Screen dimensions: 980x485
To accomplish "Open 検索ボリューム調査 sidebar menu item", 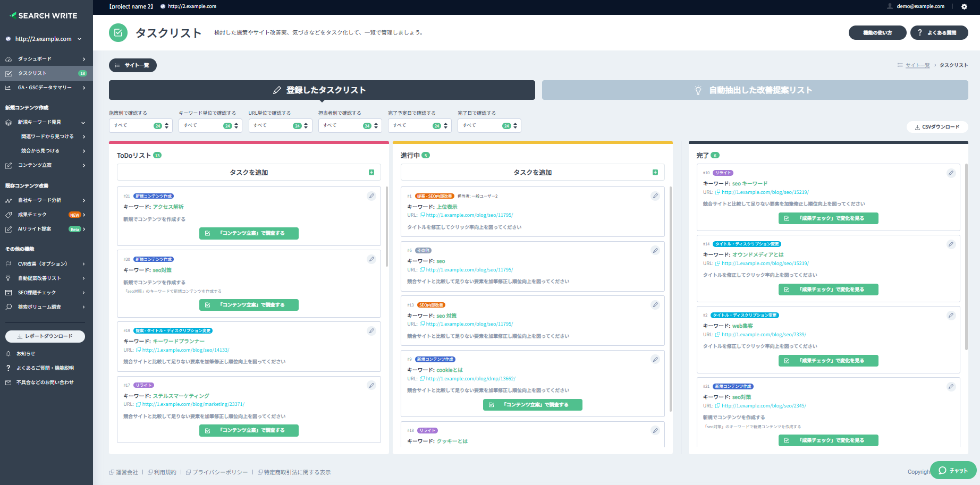I will (x=46, y=307).
